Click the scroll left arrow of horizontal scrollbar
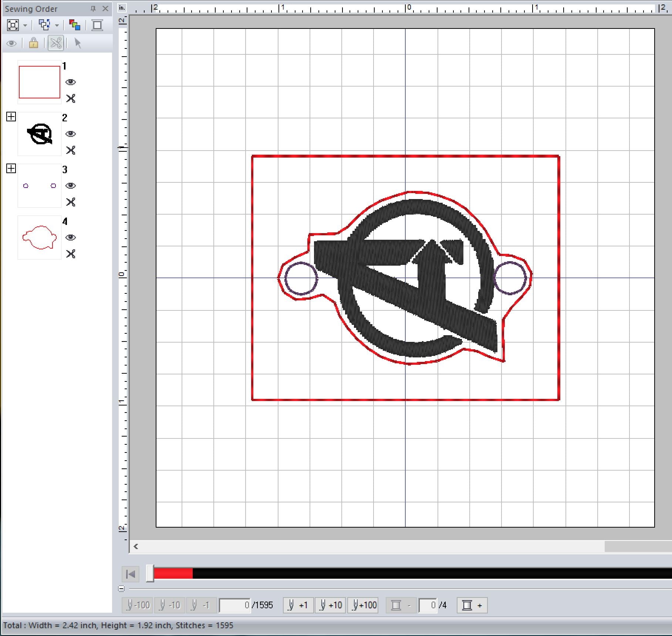The width and height of the screenshot is (672, 636). (x=136, y=546)
